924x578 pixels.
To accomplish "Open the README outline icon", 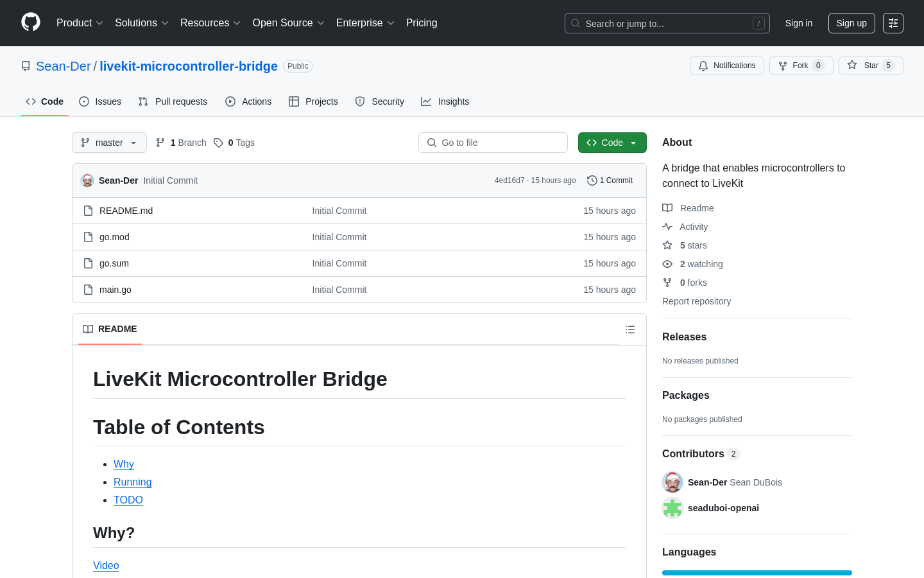I will [x=630, y=329].
